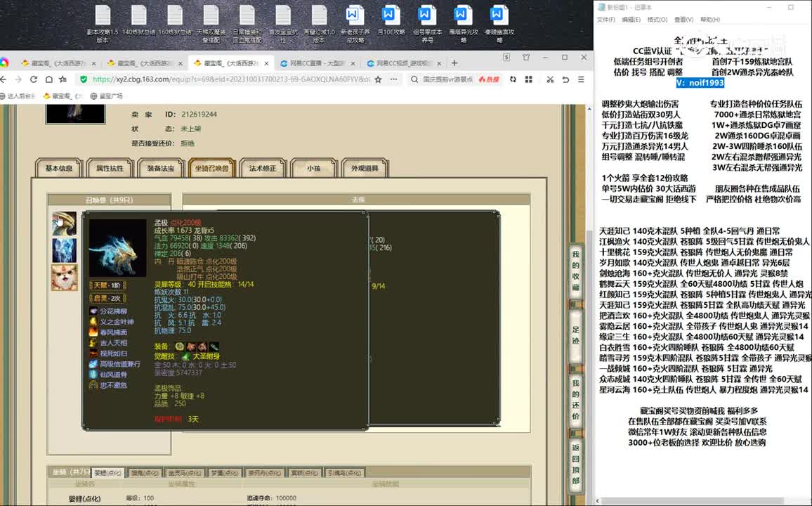This screenshot has height=506, width=812.
Task: Open the scissors screenshot tool
Action: (550, 79)
